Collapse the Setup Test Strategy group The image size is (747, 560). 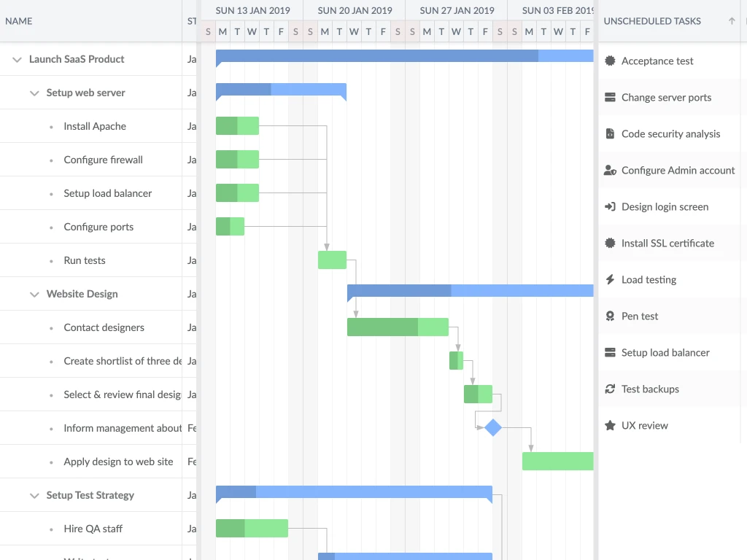point(34,496)
